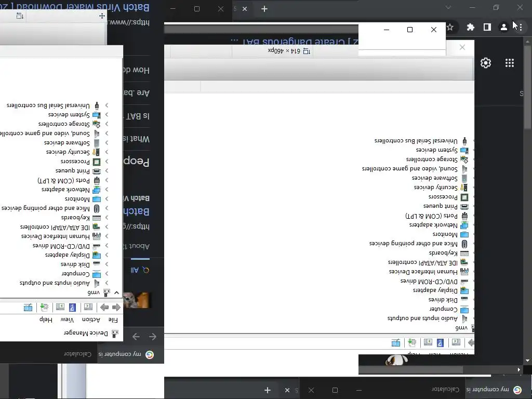Open the Action menu in Device Manager
The image size is (532, 399).
tap(91, 320)
